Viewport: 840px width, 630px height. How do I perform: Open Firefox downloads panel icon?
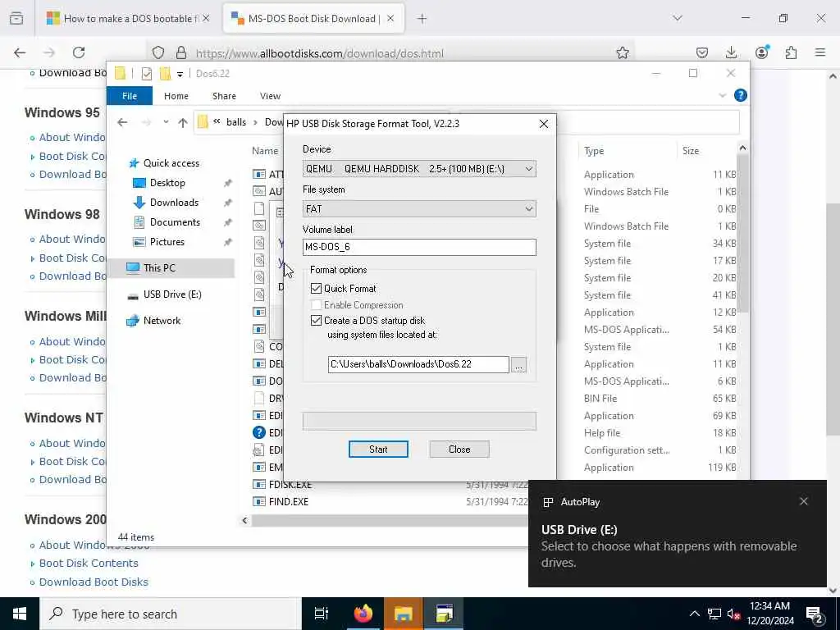[731, 52]
